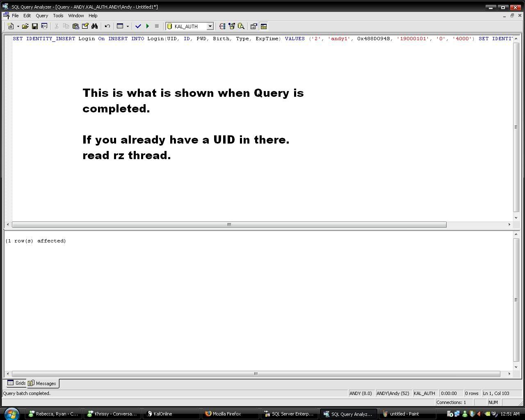The height and width of the screenshot is (420, 525).
Task: Open the Query menu
Action: [x=42, y=16]
